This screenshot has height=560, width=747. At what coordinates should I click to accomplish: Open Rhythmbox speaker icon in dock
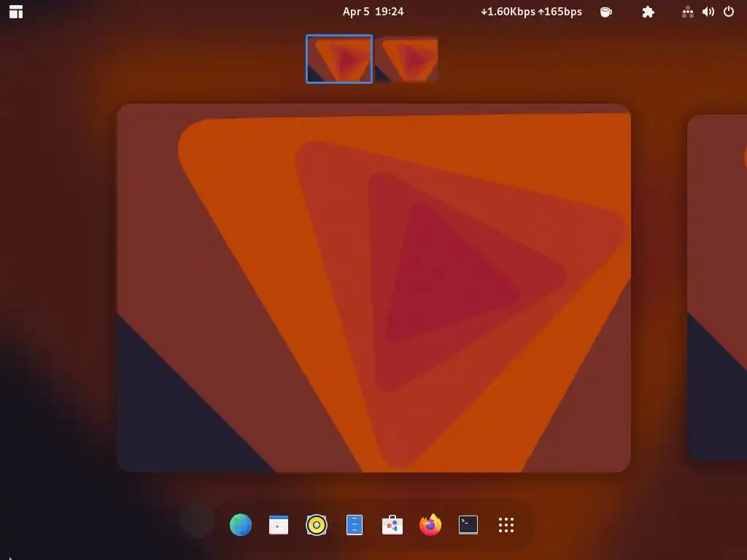click(317, 525)
